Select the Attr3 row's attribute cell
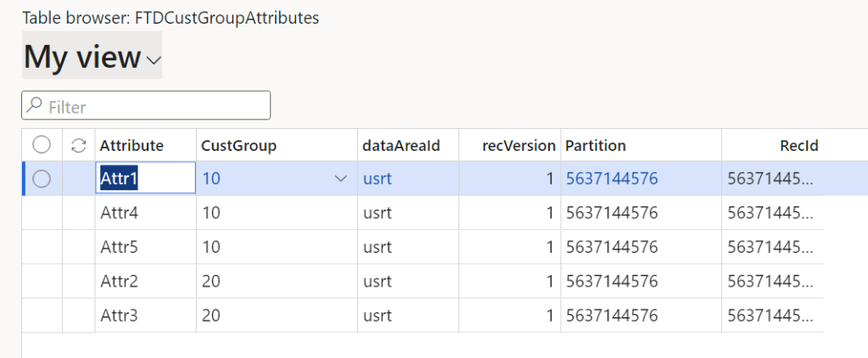 click(x=120, y=316)
